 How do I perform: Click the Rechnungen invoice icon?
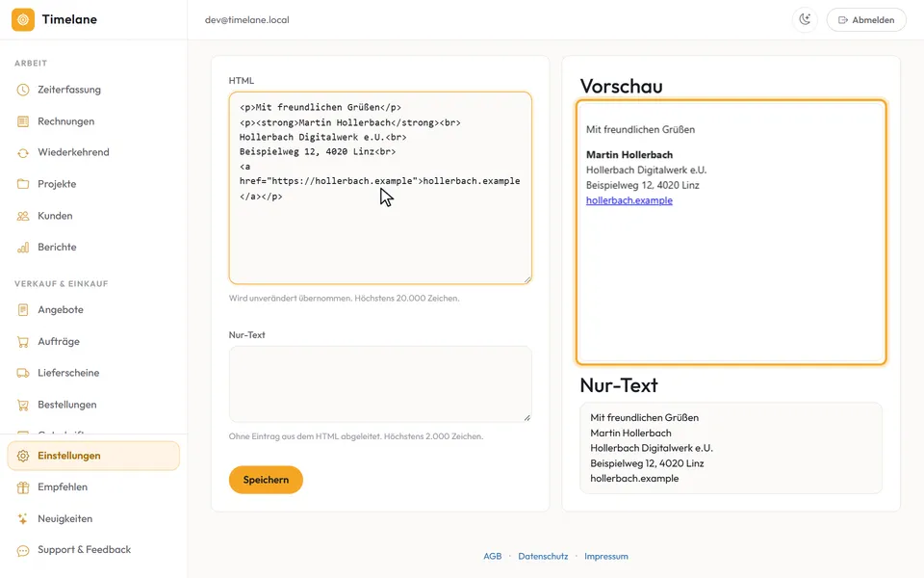tap(23, 121)
